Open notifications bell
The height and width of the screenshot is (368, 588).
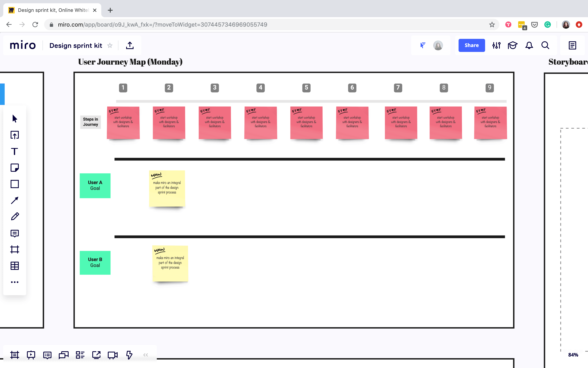point(529,45)
